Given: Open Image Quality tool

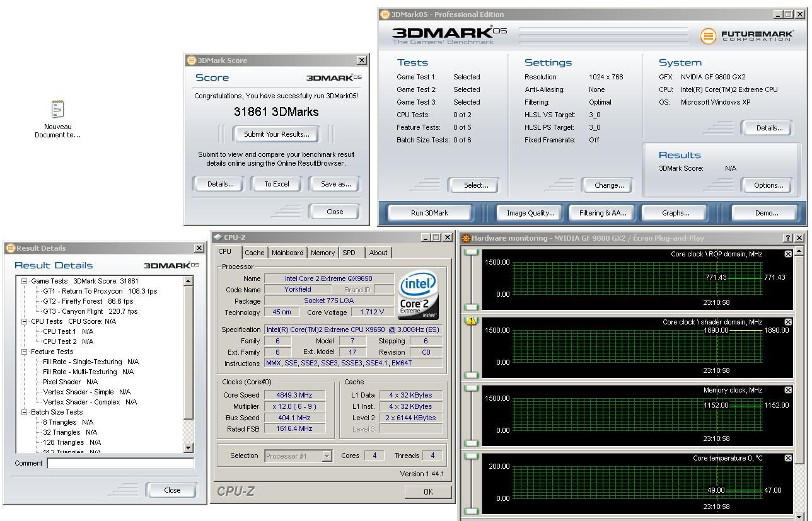Looking at the screenshot, I should [531, 213].
